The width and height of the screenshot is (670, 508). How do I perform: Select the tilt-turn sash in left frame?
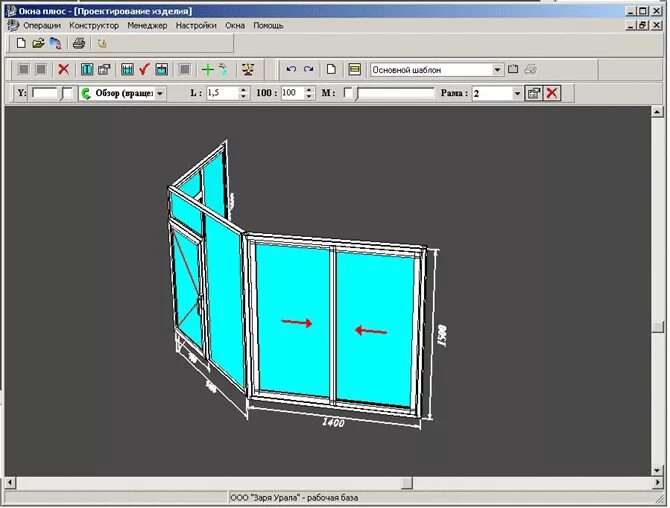tap(187, 288)
